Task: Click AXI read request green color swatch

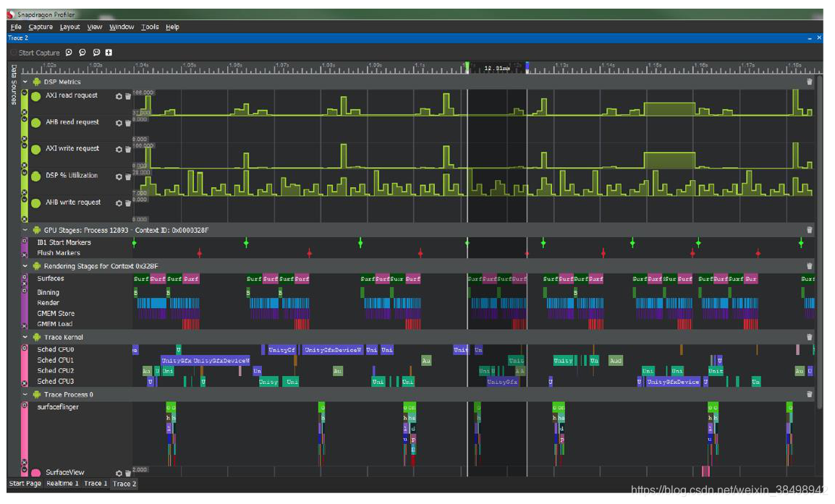Action: pos(35,96)
